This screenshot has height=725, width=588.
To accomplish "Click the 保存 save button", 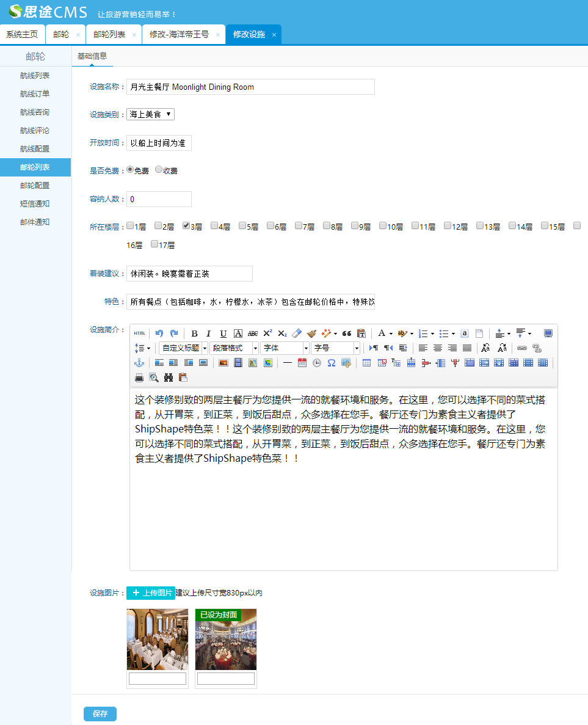I will tap(100, 714).
